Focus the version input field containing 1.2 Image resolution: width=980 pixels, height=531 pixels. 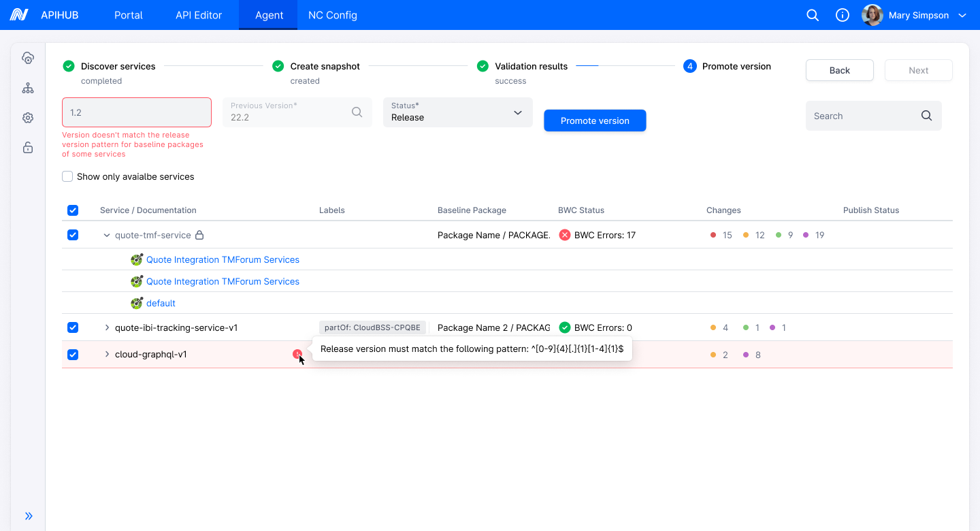coord(137,112)
